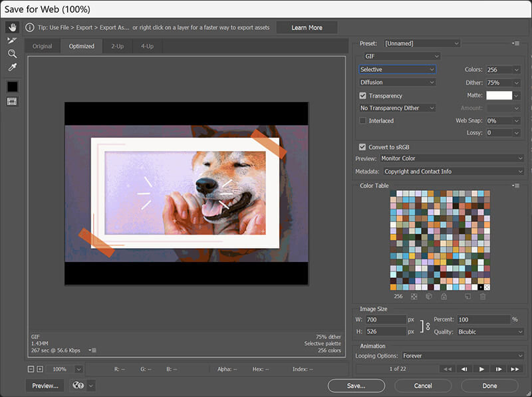Delete the selected color from the Color Table
532x397 pixels.
(x=483, y=297)
